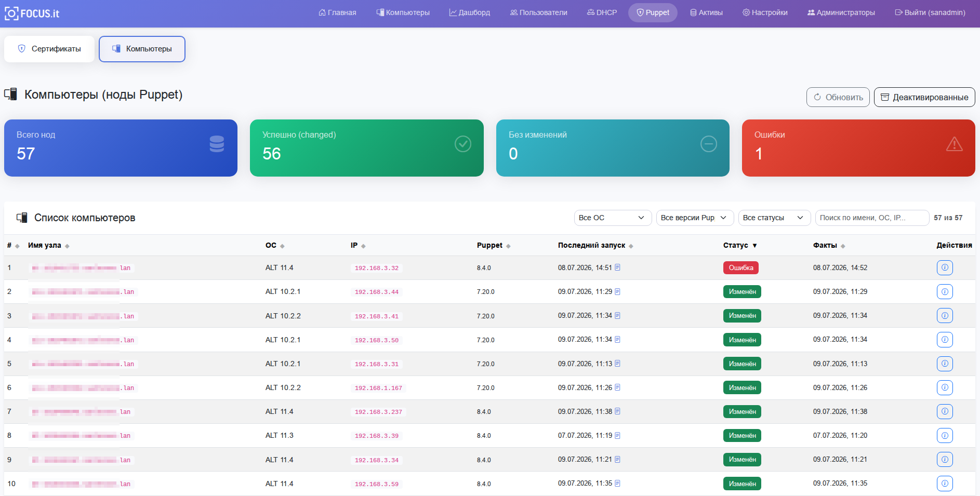Focus the Поиск по имени, ОС, IP field
This screenshot has height=496, width=980.
[x=872, y=218]
